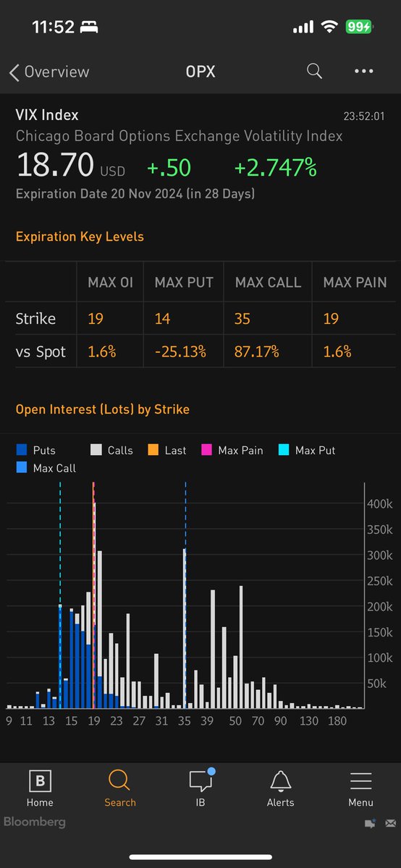This screenshot has width=401, height=868.
Task: Open Alerts tab
Action: (x=280, y=788)
